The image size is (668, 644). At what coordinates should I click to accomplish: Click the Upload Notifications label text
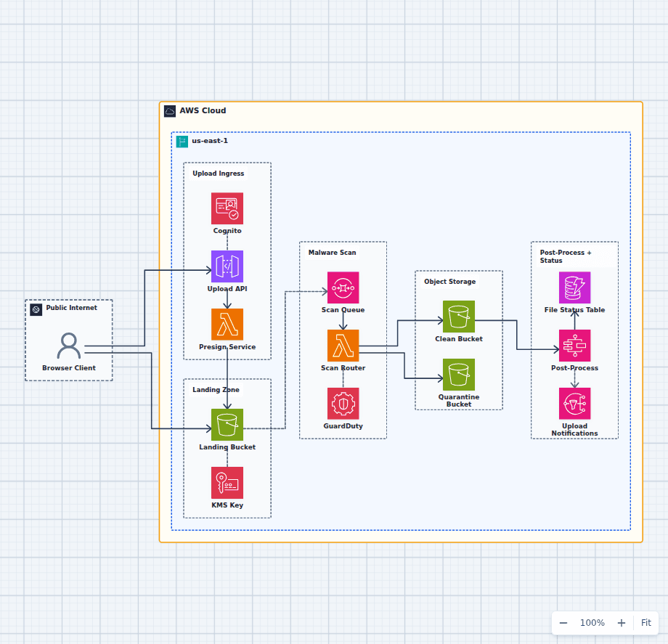point(575,429)
